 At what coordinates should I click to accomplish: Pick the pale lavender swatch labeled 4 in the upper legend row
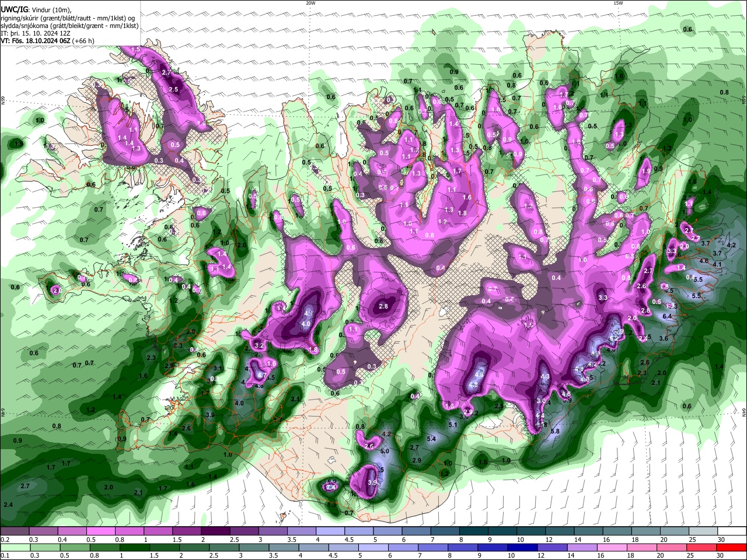pos(330,531)
